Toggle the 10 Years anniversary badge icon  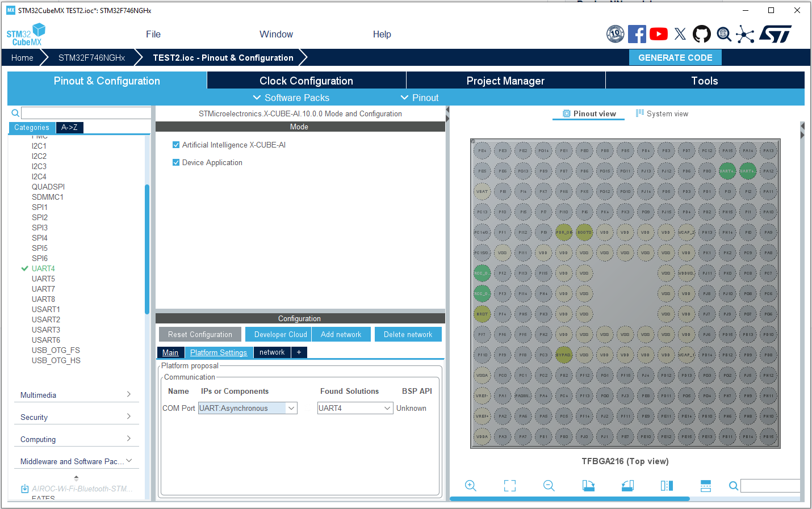point(616,34)
